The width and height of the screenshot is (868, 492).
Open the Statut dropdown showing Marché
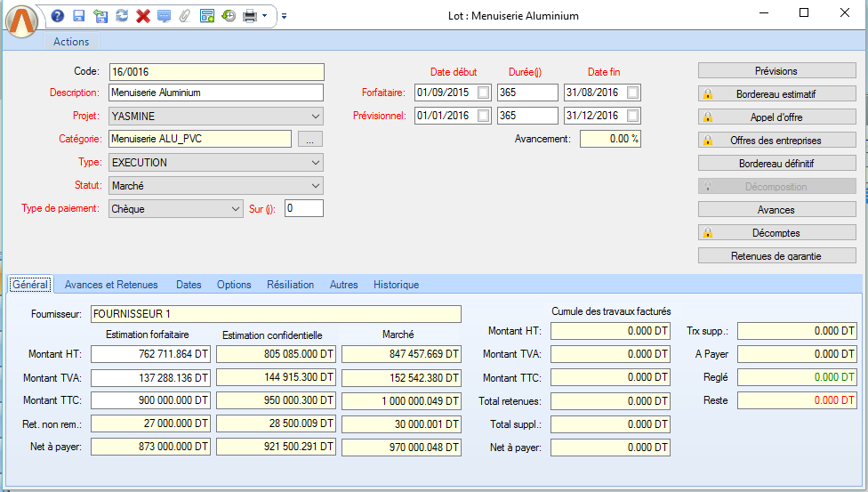(316, 185)
